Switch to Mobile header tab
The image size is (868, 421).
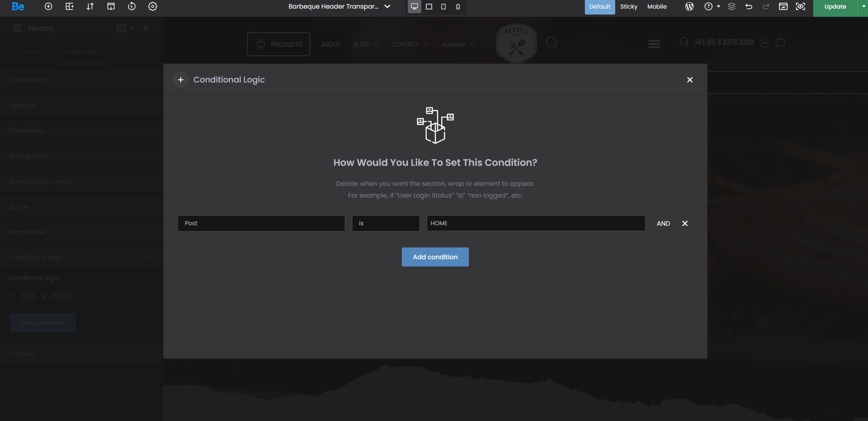[x=657, y=7]
